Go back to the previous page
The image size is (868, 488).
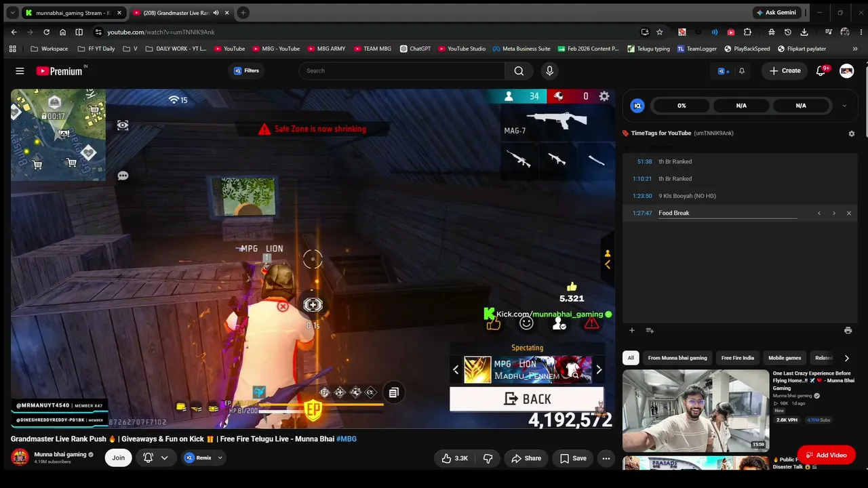pos(14,32)
